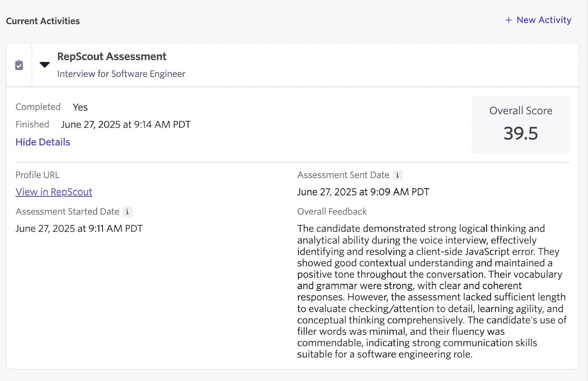
Task: Click started date June 27 9:11 AM PDT
Action: [79, 229]
